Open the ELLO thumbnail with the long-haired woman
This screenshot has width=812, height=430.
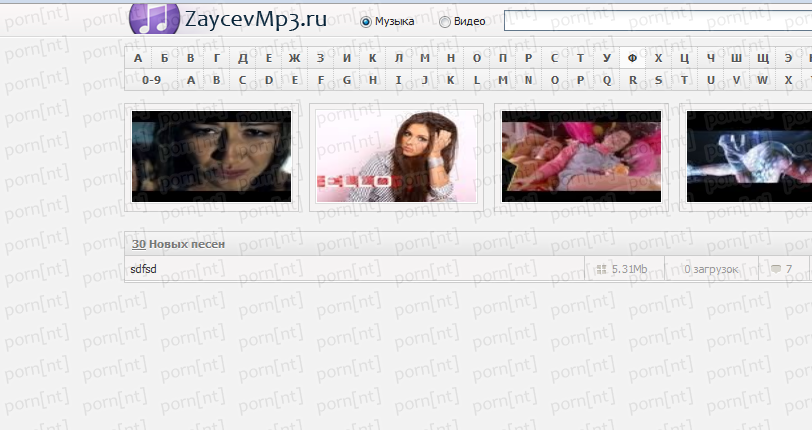[x=396, y=156]
